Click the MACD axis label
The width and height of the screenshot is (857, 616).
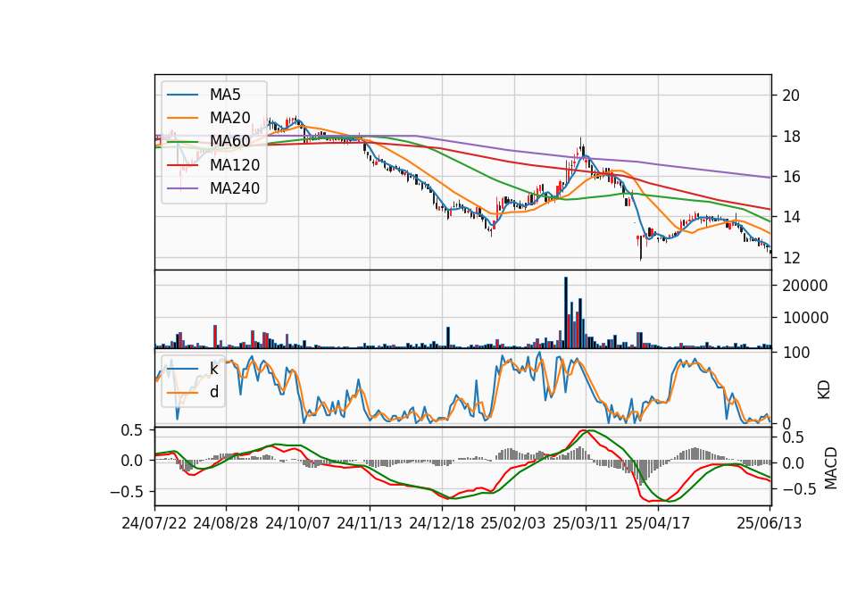(830, 469)
